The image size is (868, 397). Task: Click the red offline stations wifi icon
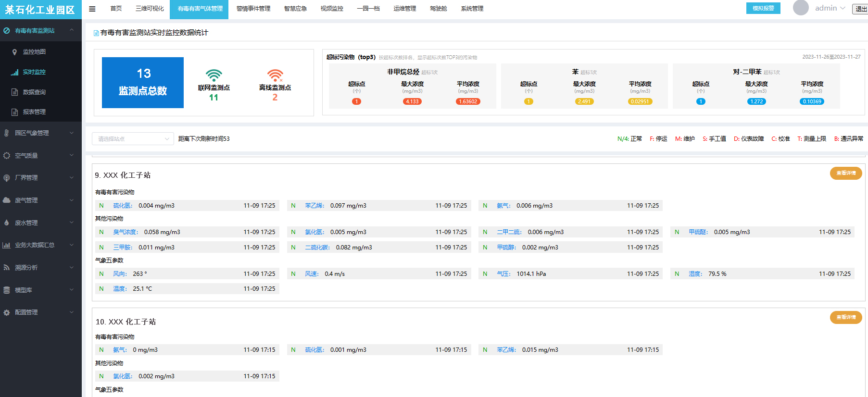point(275,75)
